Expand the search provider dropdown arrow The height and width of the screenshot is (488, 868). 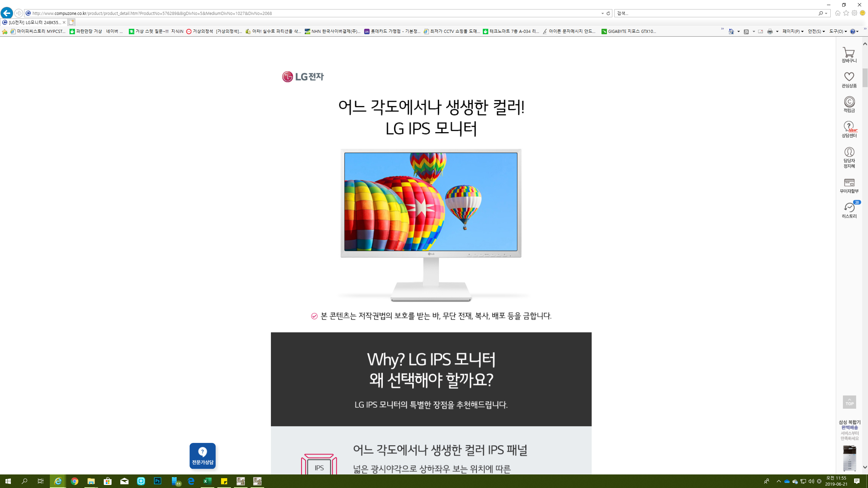(x=826, y=13)
